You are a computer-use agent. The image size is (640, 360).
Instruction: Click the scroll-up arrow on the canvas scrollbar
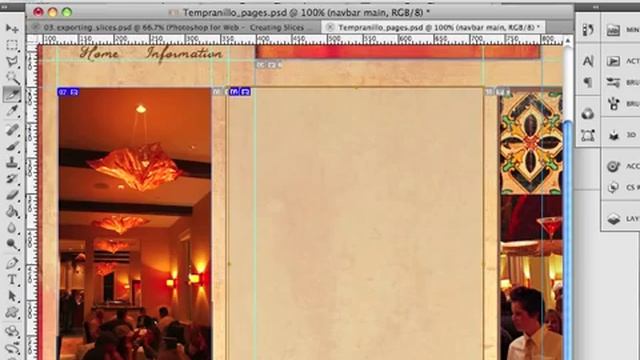[x=567, y=40]
